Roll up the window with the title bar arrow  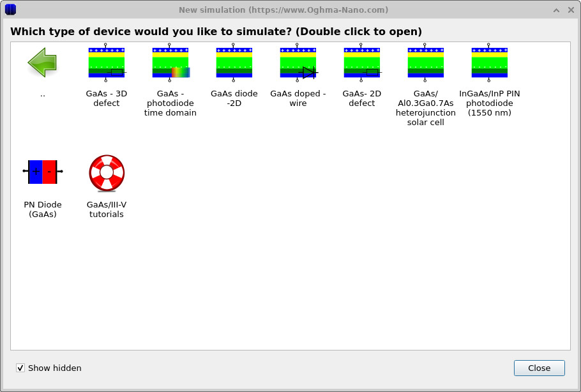(x=556, y=10)
